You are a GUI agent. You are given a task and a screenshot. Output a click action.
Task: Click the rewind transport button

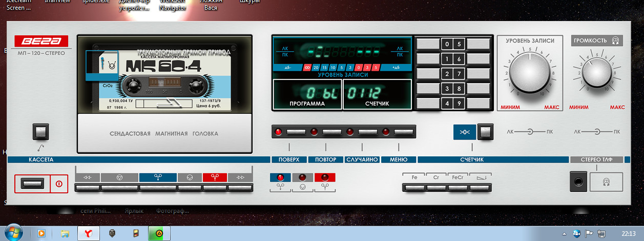pyautogui.click(x=88, y=187)
